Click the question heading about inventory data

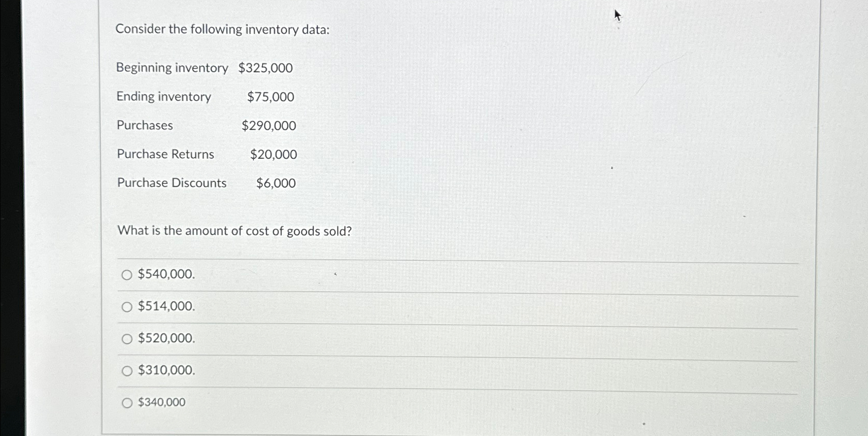tap(224, 29)
